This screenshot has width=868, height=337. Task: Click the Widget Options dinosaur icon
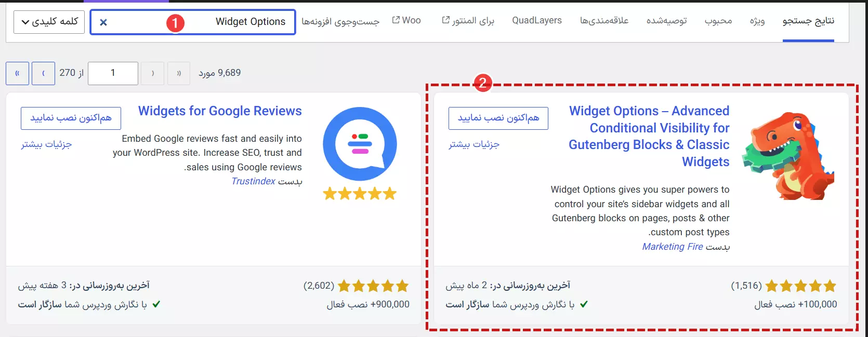[x=788, y=156]
